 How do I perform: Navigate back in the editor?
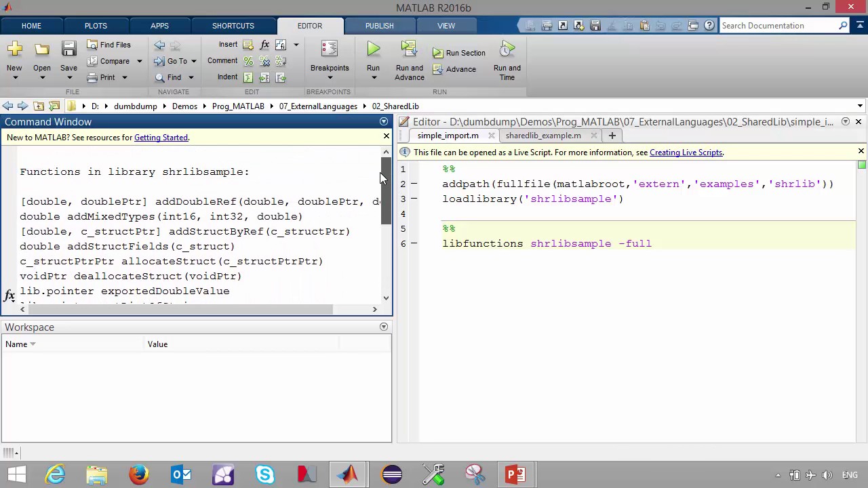[159, 45]
